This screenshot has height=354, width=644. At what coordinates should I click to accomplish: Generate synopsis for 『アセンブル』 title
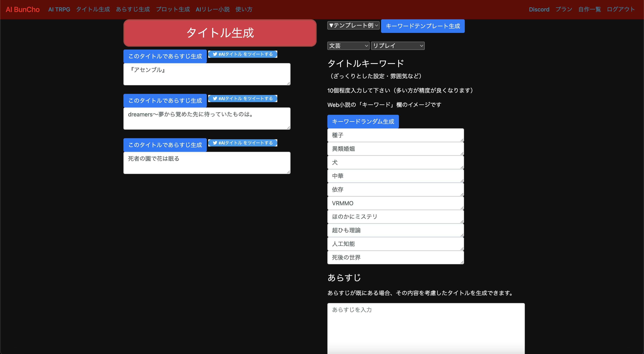165,56
